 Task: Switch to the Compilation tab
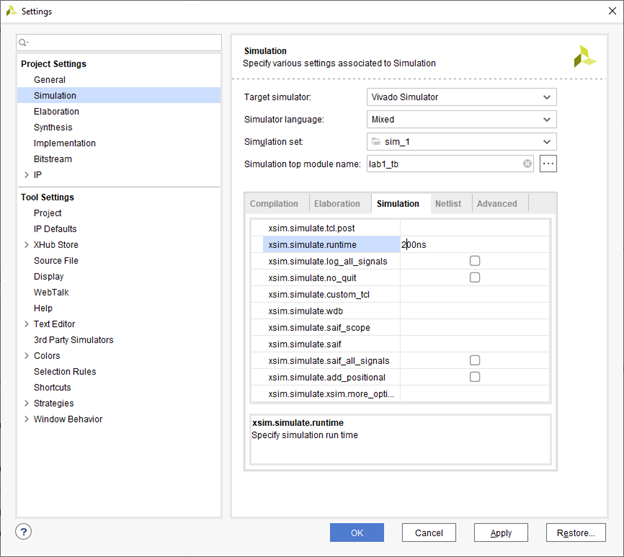[274, 204]
